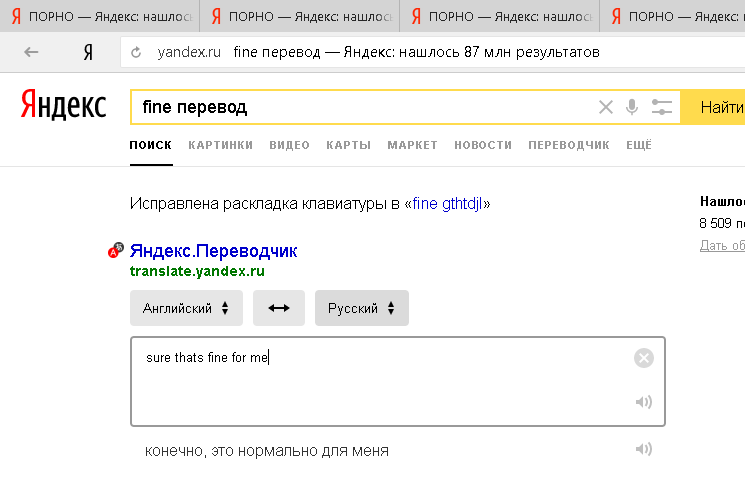Go back with the browser back arrow
Viewport: 745px width, 488px height.
pos(31,52)
